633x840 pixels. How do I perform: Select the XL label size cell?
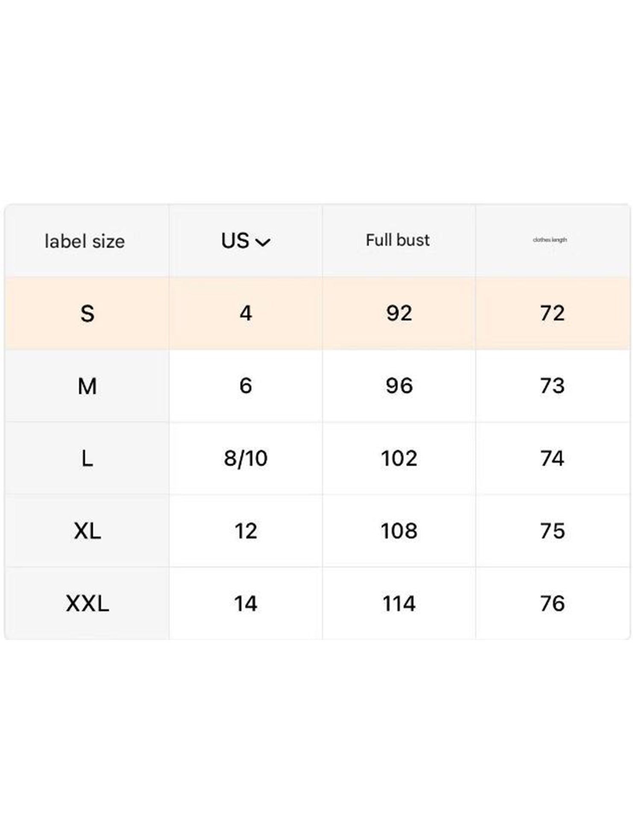click(x=87, y=531)
